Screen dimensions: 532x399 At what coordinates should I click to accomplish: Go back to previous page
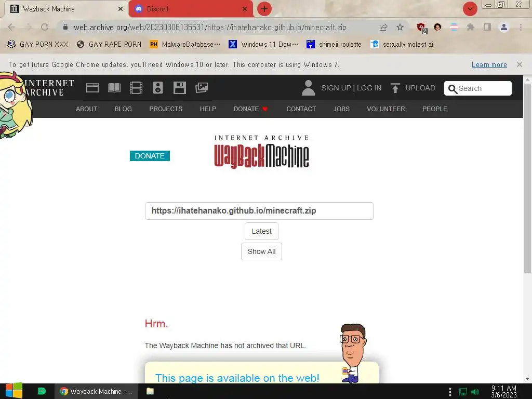coord(11,27)
